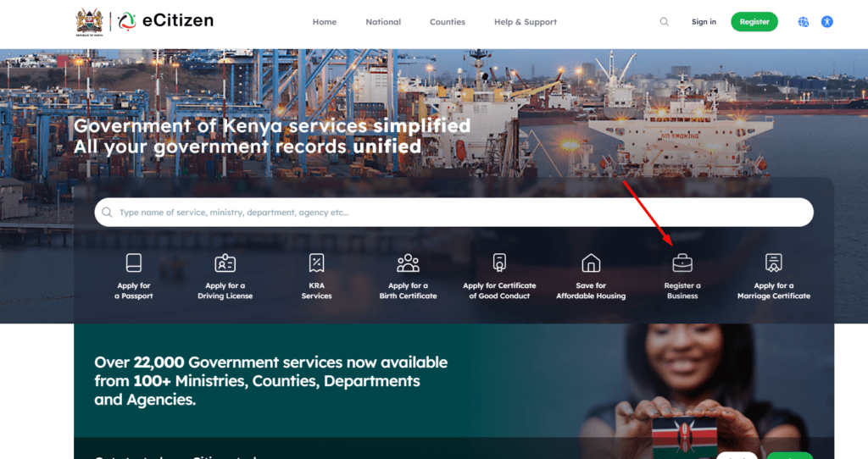This screenshot has width=868, height=459.
Task: Click the Kenya coat of arms logo
Action: 89,22
